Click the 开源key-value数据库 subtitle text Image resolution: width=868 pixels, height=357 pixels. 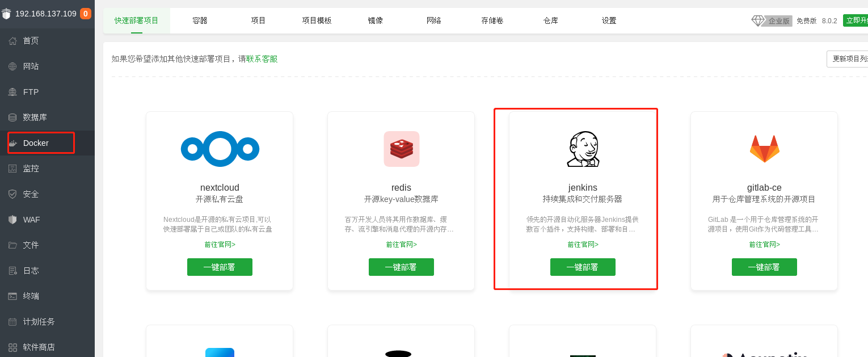(x=401, y=199)
